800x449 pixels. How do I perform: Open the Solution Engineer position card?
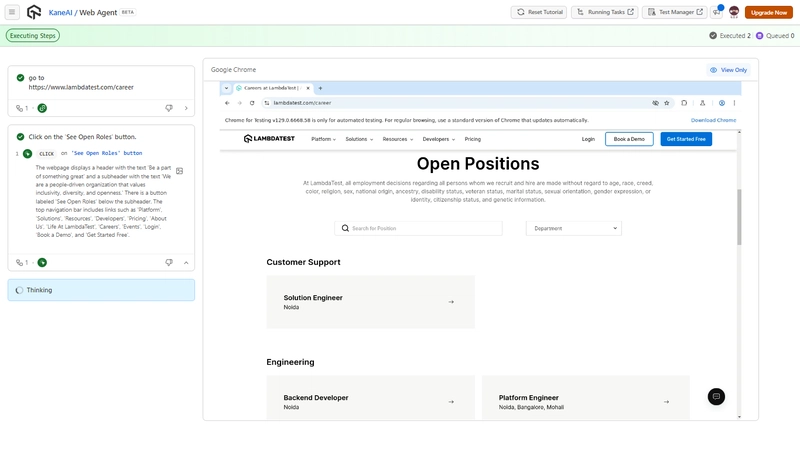coord(370,302)
